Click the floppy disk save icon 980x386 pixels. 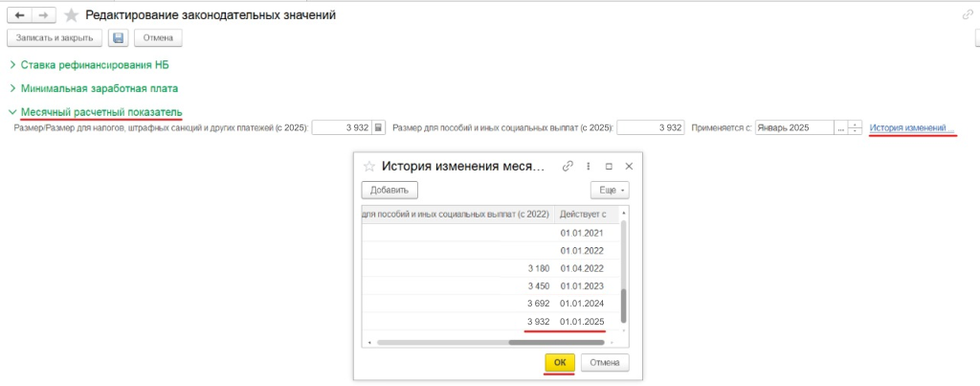point(118,38)
